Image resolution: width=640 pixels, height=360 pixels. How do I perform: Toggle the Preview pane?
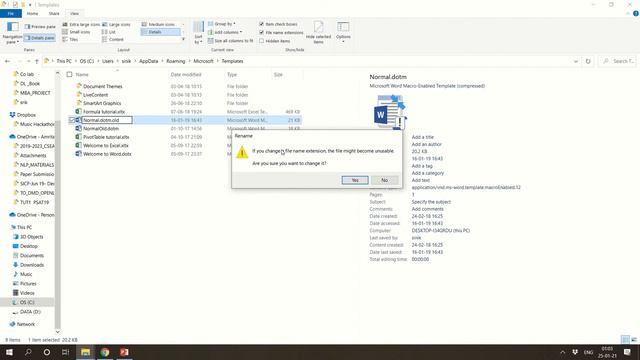(x=40, y=27)
